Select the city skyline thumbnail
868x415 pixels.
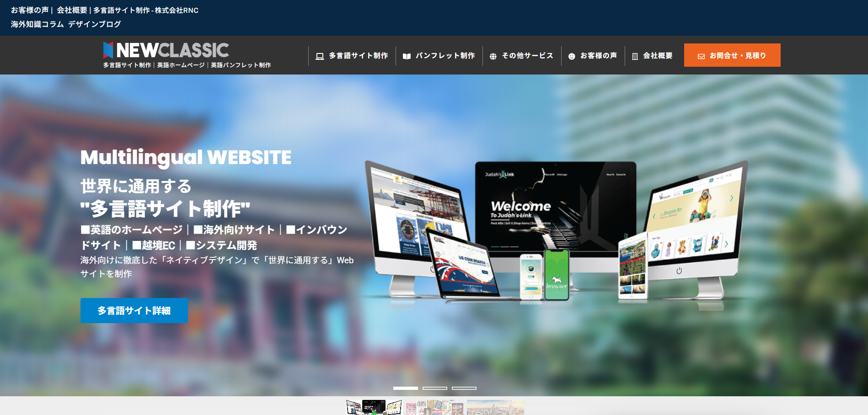pos(495,407)
